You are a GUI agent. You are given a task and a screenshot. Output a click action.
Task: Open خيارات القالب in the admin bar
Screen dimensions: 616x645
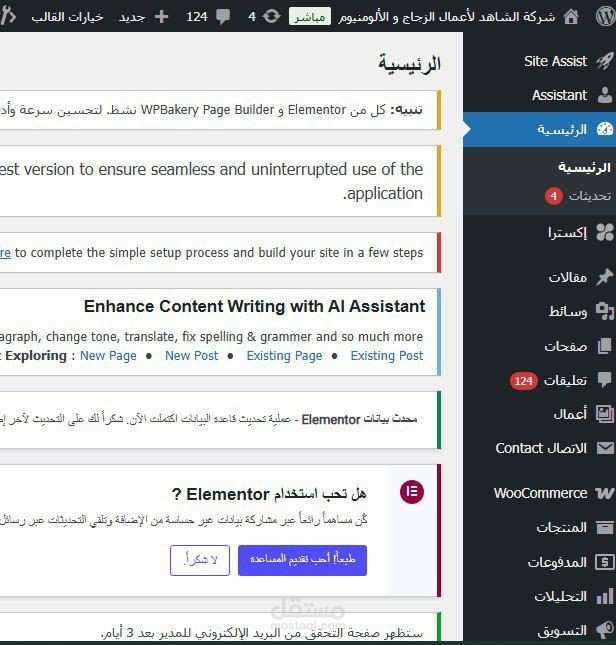click(x=67, y=17)
